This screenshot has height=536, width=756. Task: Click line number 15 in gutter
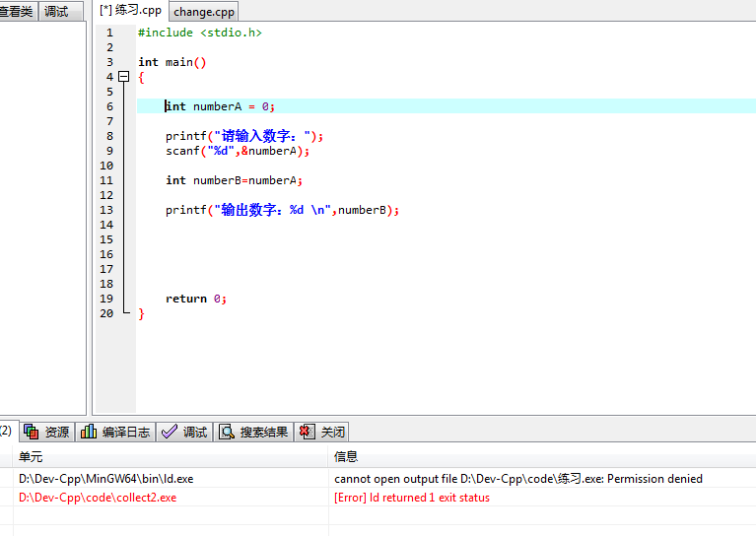tap(106, 239)
